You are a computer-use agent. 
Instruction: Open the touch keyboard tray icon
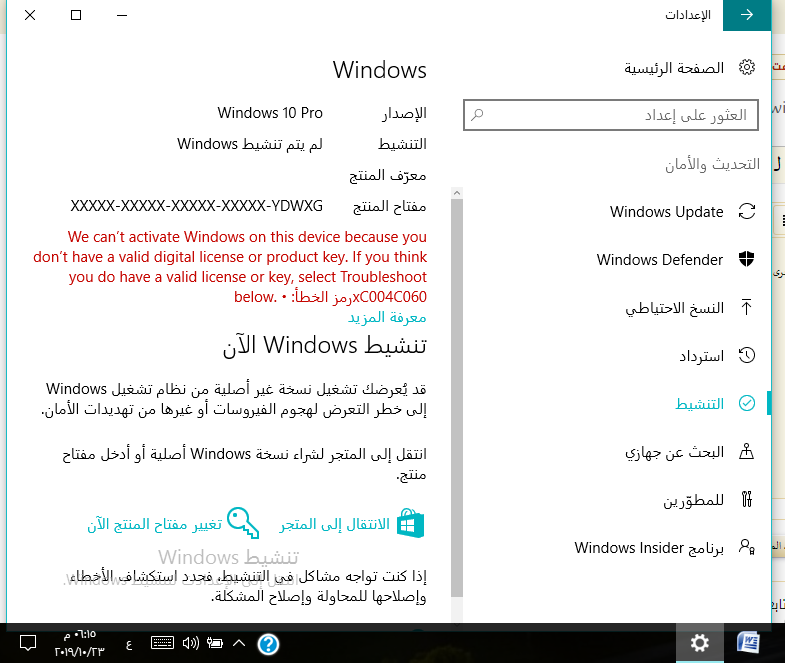pos(162,643)
